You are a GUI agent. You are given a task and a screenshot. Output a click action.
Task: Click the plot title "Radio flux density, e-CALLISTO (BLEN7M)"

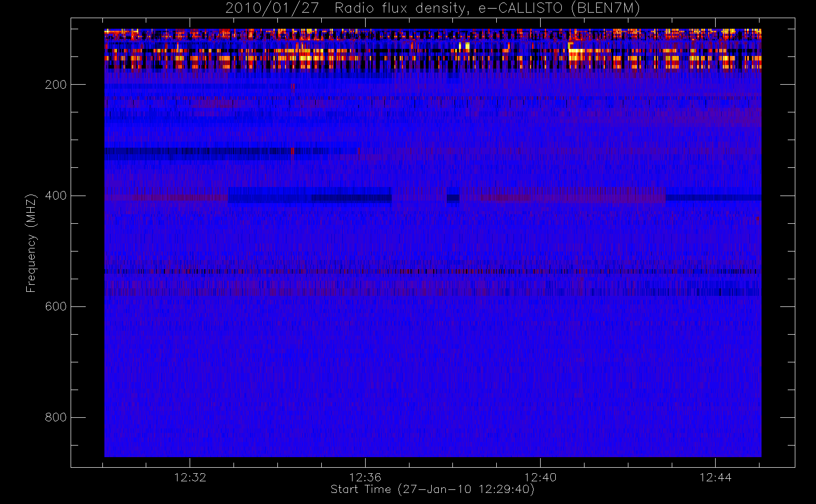487,9
